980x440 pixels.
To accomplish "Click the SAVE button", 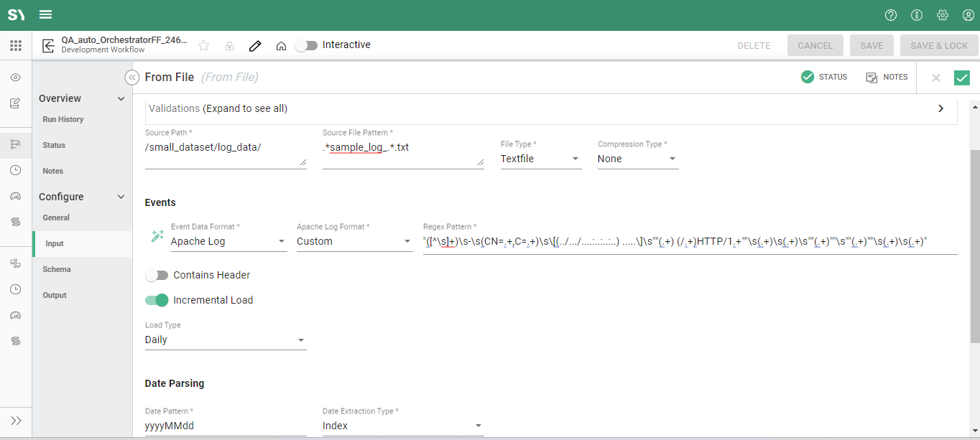I will pyautogui.click(x=872, y=45).
